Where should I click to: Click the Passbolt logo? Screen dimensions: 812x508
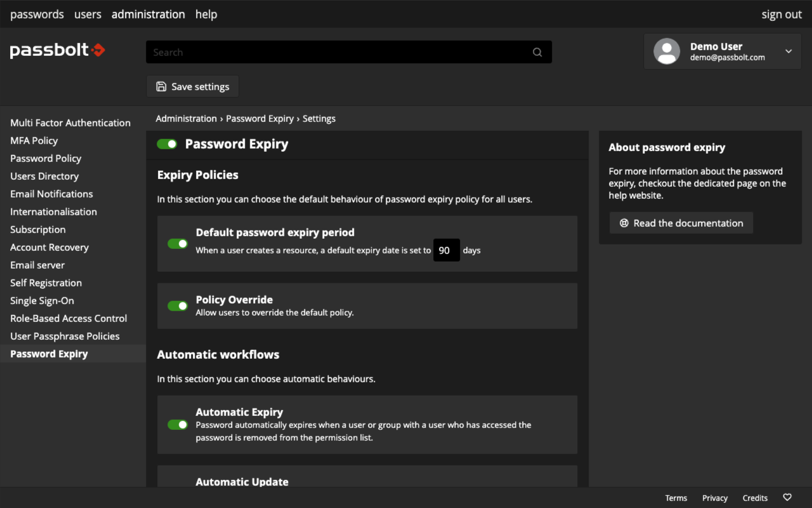coord(57,50)
